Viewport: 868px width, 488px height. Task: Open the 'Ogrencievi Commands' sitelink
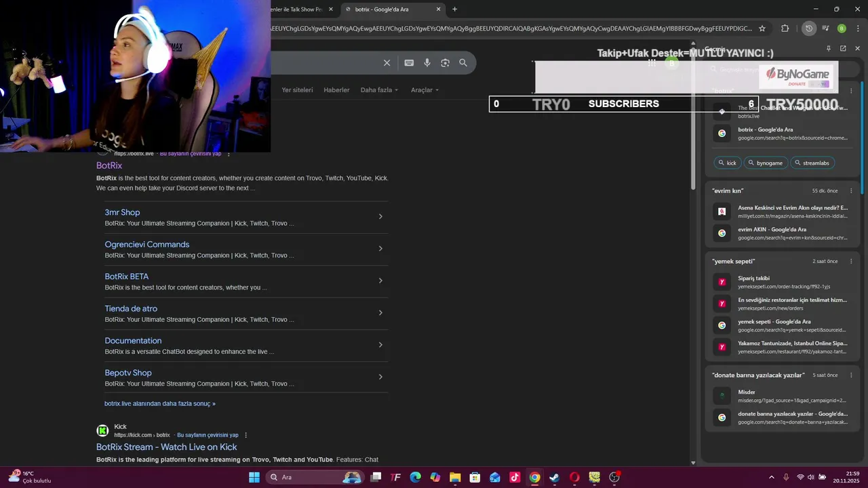pyautogui.click(x=146, y=245)
